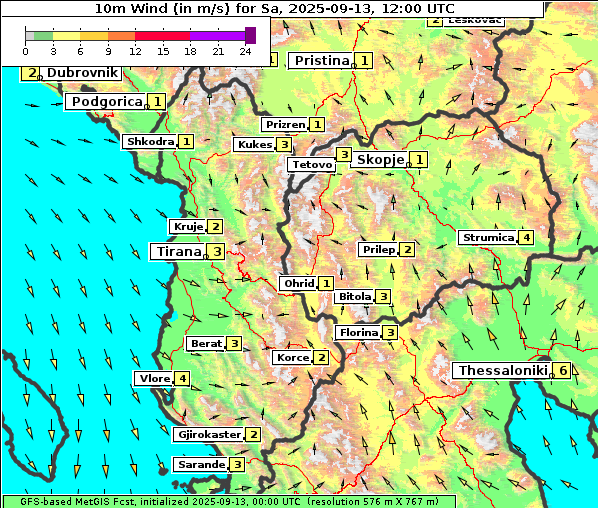Click the 10m Wind map title
Image resolution: width=598 pixels, height=508 pixels.
274,8
